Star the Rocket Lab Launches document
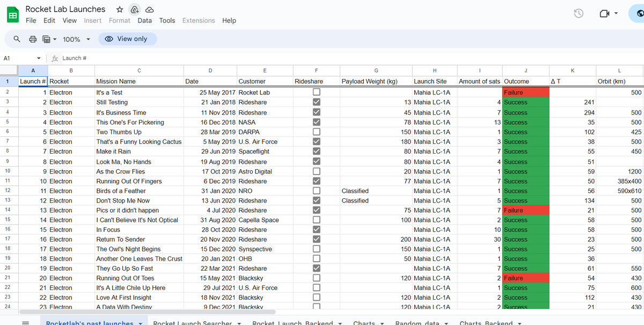 click(120, 10)
